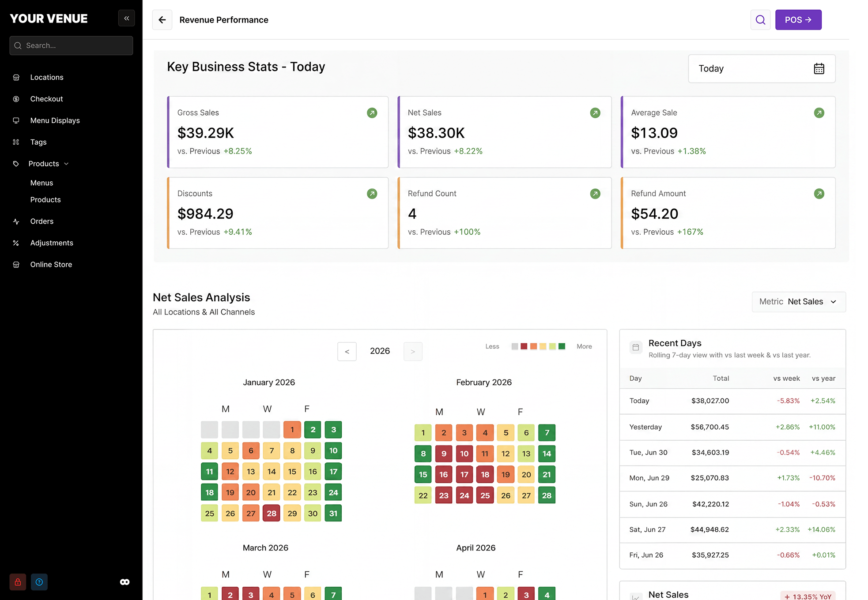Click the Orders activity icon
This screenshot has height=600, width=868.
16,221
